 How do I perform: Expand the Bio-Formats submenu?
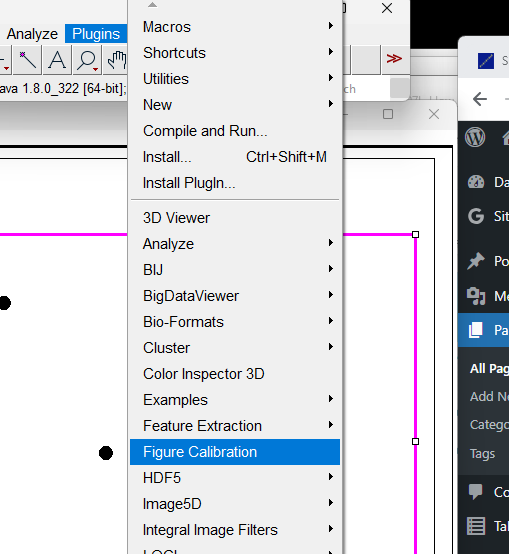(235, 322)
